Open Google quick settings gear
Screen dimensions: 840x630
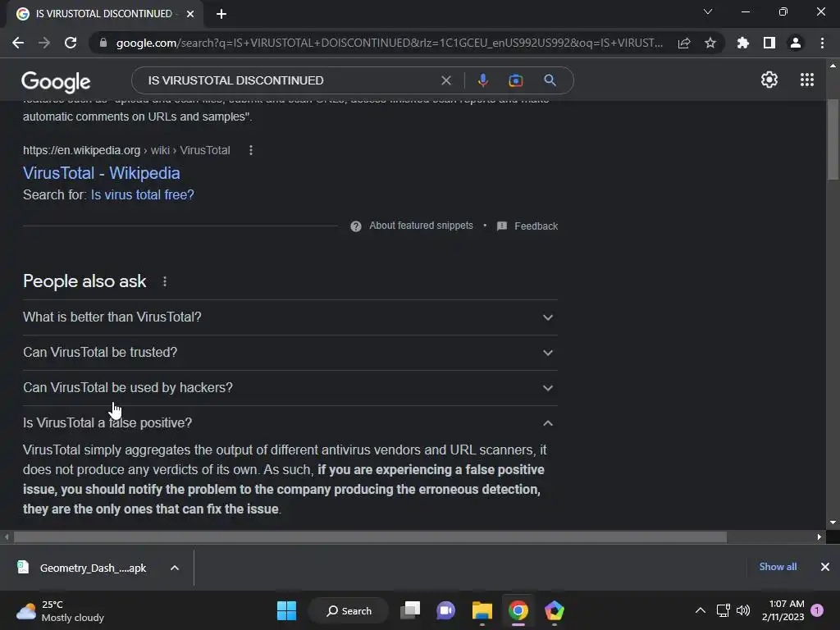click(769, 80)
